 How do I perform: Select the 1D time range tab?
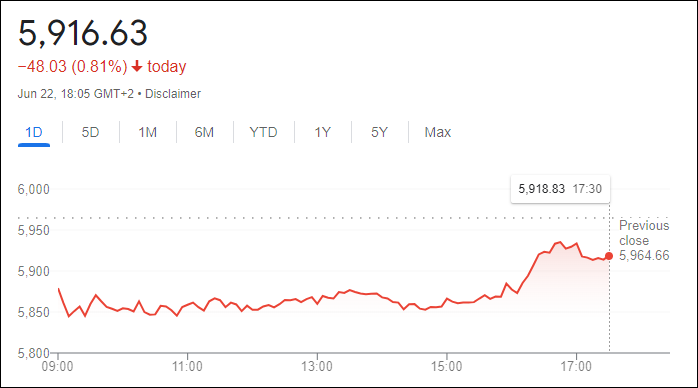(34, 133)
